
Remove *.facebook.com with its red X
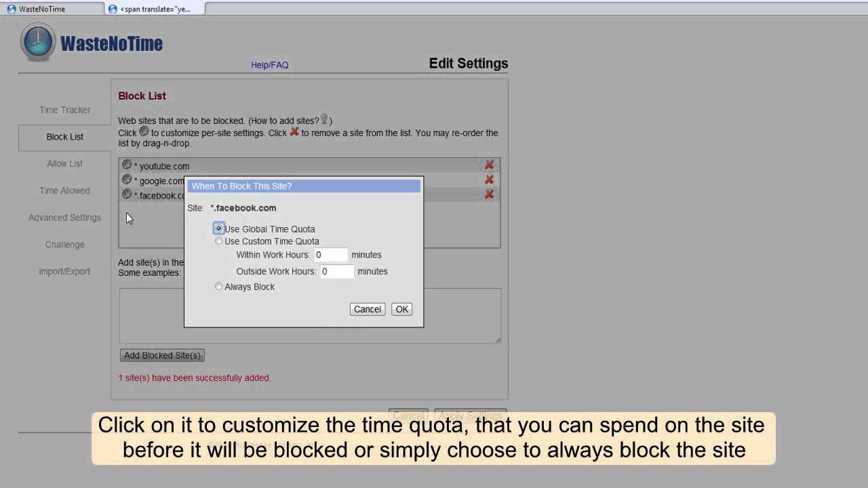[x=489, y=195]
